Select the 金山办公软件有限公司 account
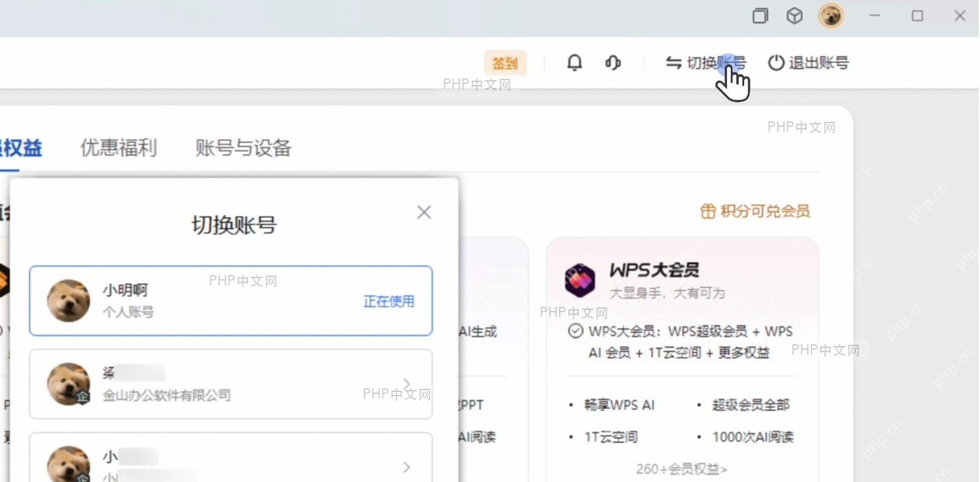The width and height of the screenshot is (980, 482). [231, 384]
